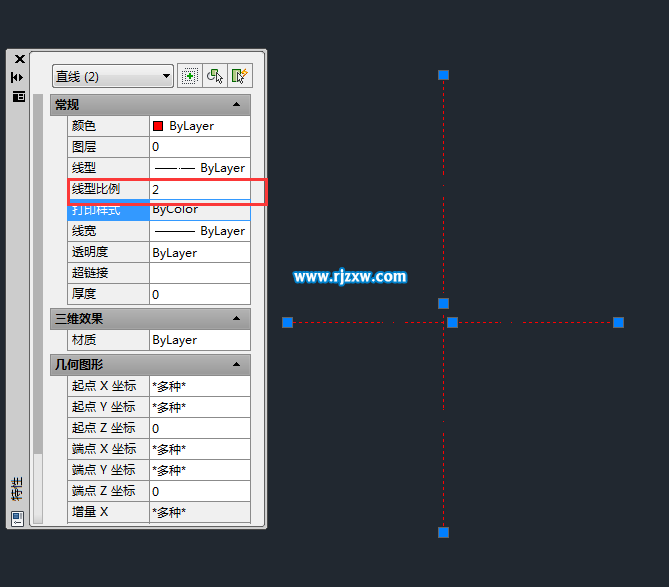Image resolution: width=669 pixels, height=587 pixels.
Task: Open Quick Select icon
Action: tap(240, 76)
